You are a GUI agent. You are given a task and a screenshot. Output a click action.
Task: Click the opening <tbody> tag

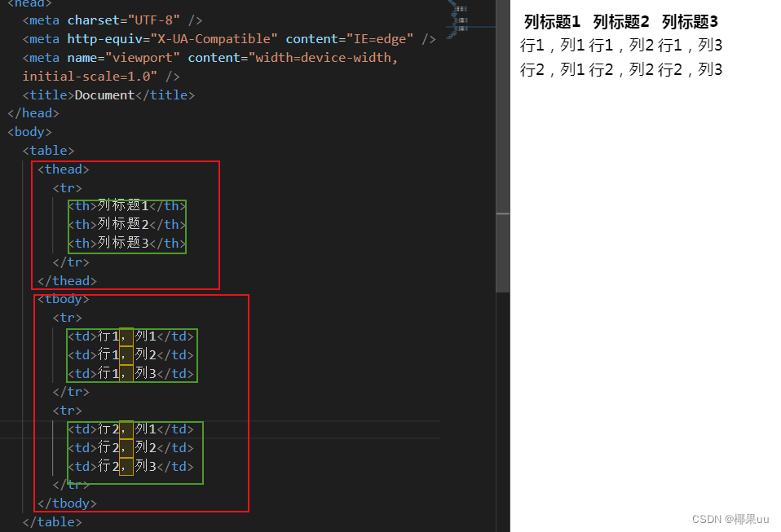(x=64, y=299)
